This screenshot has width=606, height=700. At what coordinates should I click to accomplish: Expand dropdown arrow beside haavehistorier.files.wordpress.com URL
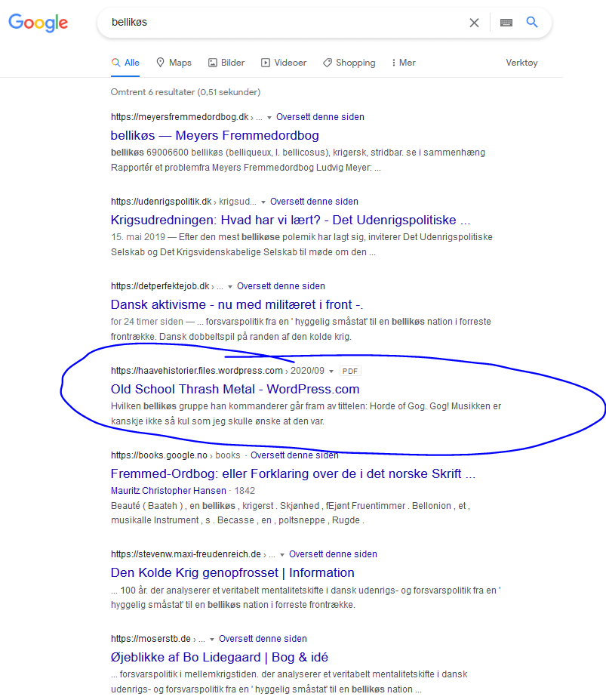click(331, 372)
